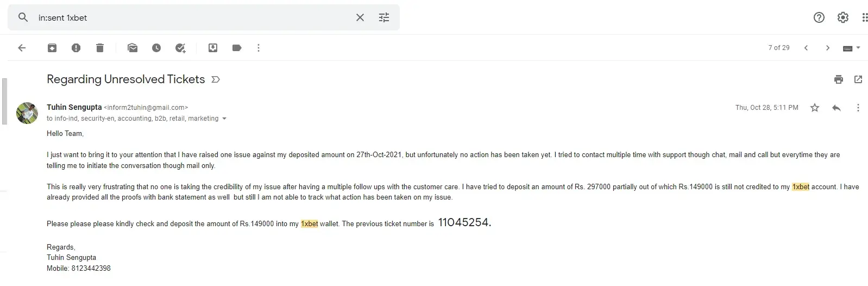Open message More menu beside reply
The image size is (868, 286).
click(858, 108)
